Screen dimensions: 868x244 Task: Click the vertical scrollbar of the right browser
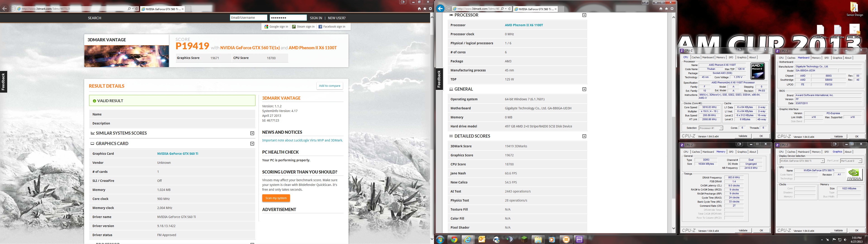[x=674, y=123]
